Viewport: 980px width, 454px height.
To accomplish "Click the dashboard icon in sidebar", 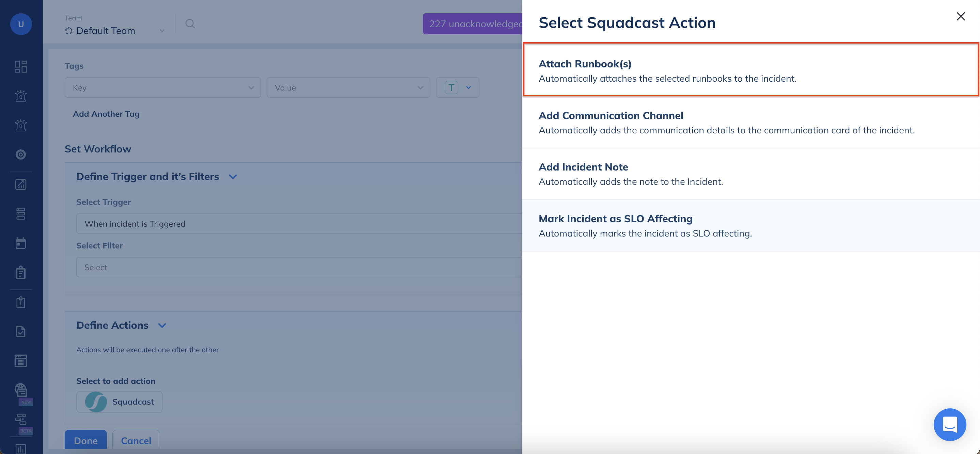I will point(20,67).
